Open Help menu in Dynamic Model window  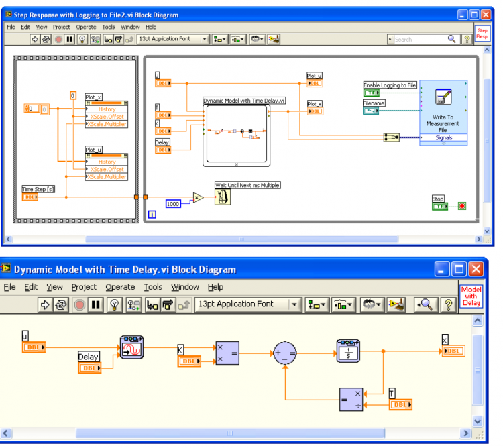pos(215,286)
